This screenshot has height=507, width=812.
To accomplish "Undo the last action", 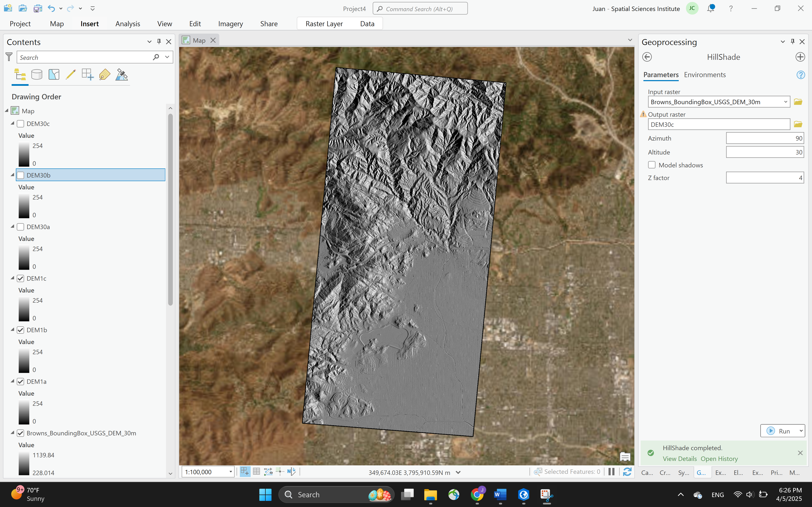I will click(x=51, y=8).
